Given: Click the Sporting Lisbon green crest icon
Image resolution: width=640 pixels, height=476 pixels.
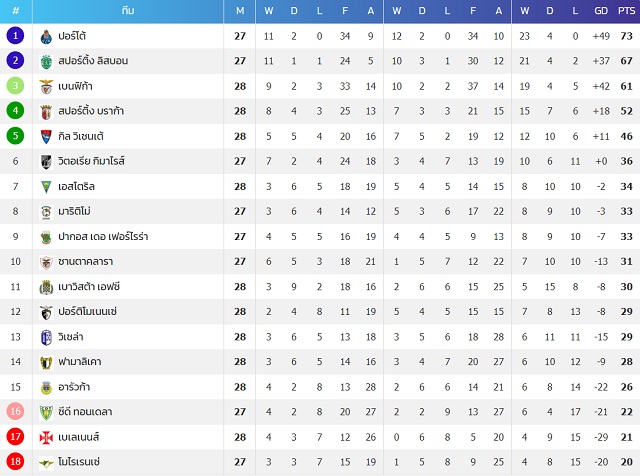Looking at the screenshot, I should (46, 61).
